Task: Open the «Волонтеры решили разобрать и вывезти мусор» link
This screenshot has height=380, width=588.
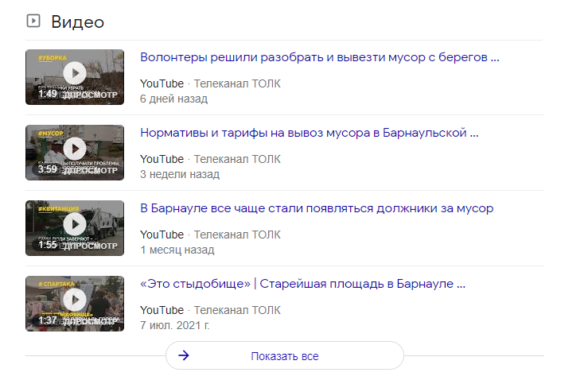Action: pyautogui.click(x=319, y=57)
